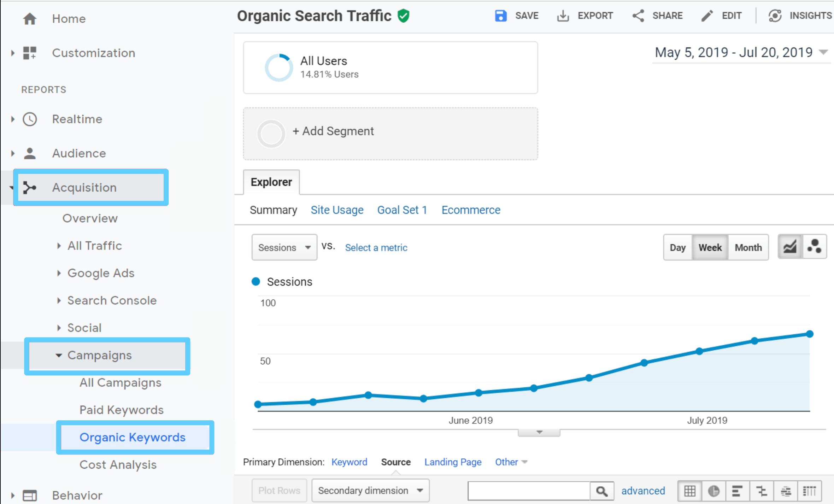The image size is (834, 504).
Task: Select the Summary sub-tab
Action: tap(273, 210)
